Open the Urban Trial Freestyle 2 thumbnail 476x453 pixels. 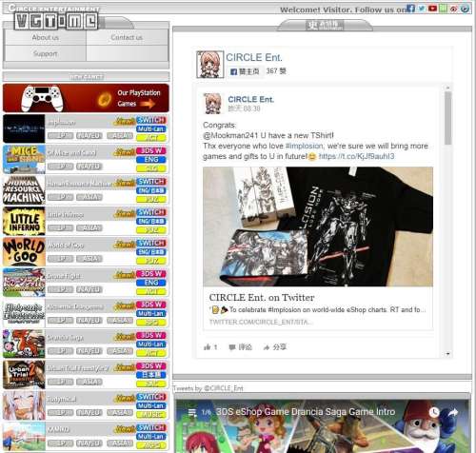tap(24, 375)
